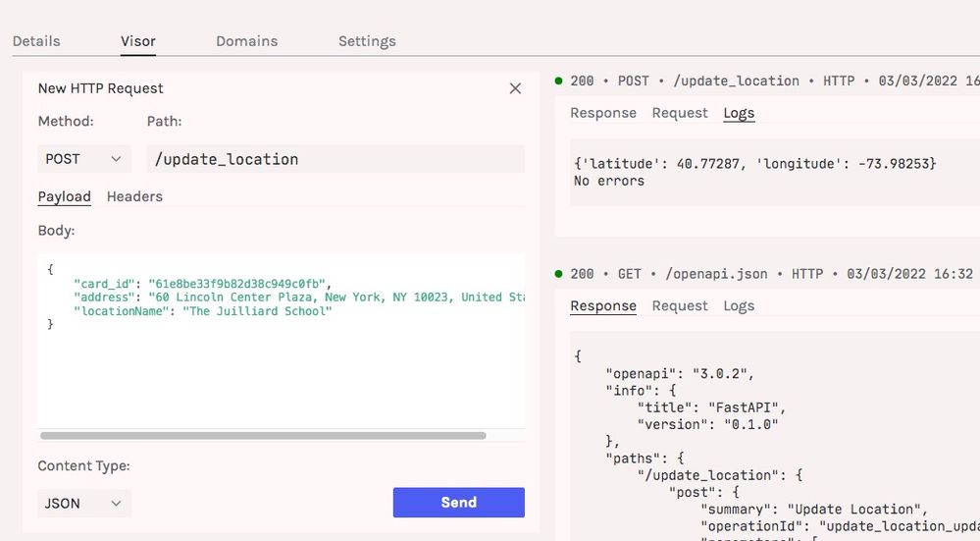This screenshot has height=541, width=980.
Task: Send the HTTP request
Action: click(459, 503)
